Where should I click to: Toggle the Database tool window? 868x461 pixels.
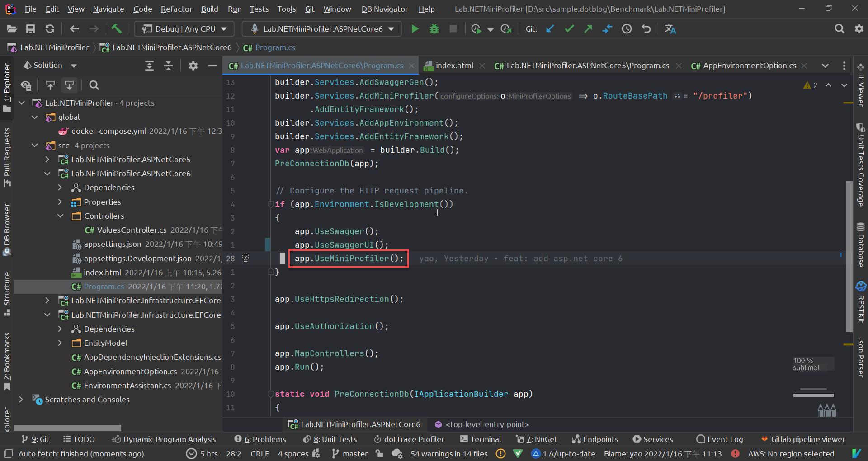(861, 245)
